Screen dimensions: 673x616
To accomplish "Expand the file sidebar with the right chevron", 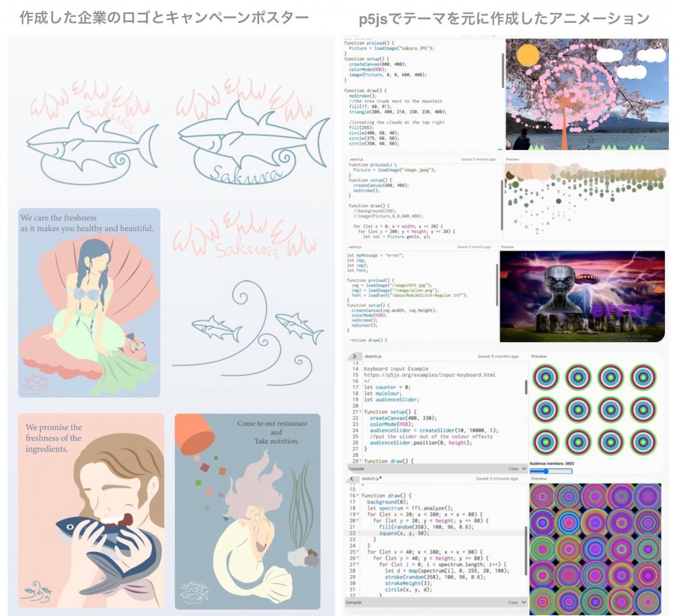I will [353, 356].
